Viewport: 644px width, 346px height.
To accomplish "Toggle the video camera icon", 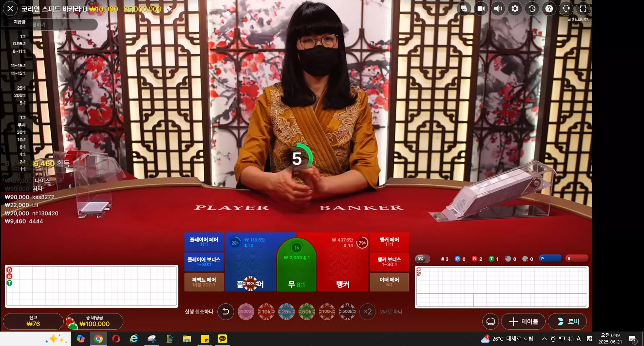I will [x=481, y=9].
